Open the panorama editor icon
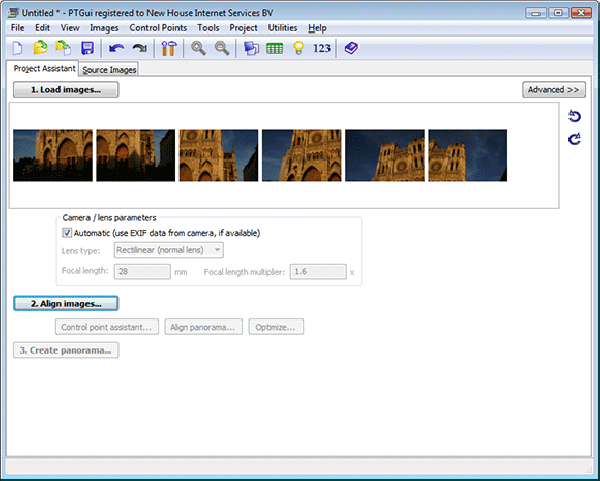Viewport: 600px width, 481px height. 251,48
